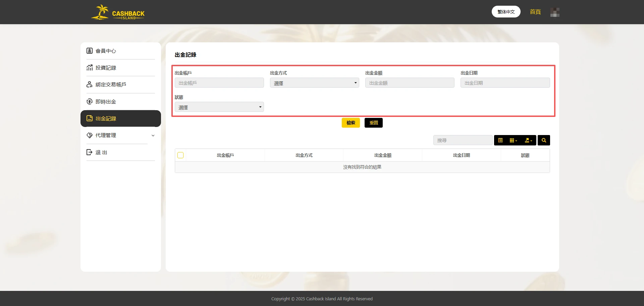Click the 綁定交易帳戶 account-link icon
The width and height of the screenshot is (644, 306).
tap(89, 84)
